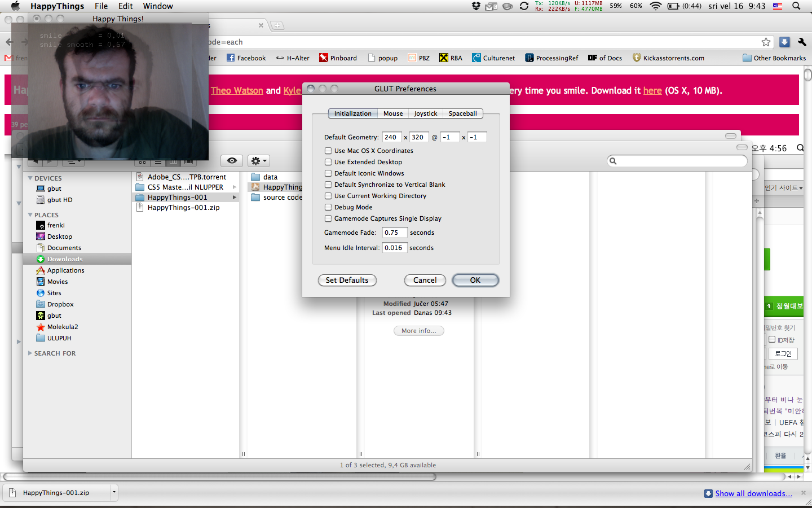Screen dimensions: 812x508
Task: Click the Show all downloads link
Action: 753,493
